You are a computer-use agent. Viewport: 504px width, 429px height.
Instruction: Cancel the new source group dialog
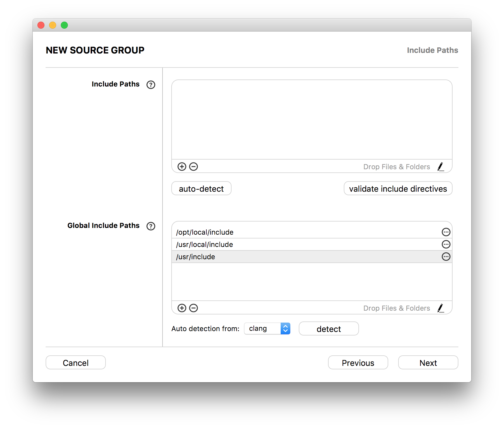point(76,363)
